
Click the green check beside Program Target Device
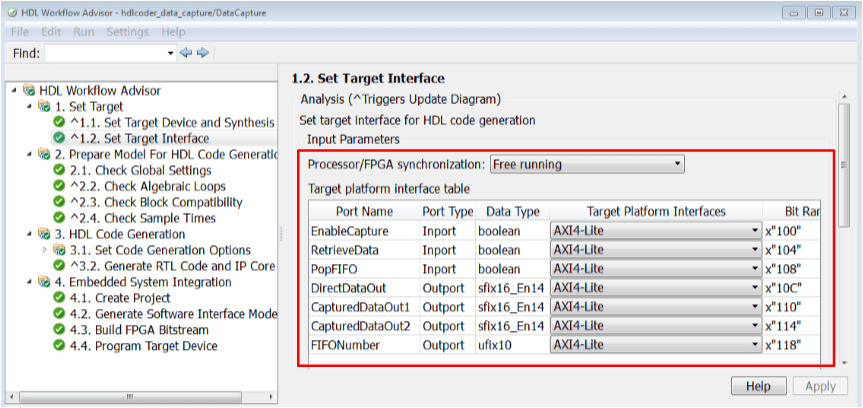click(x=59, y=346)
